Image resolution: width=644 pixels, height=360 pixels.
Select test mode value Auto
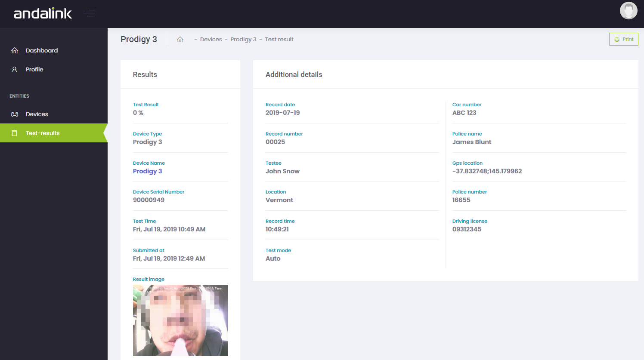click(273, 258)
